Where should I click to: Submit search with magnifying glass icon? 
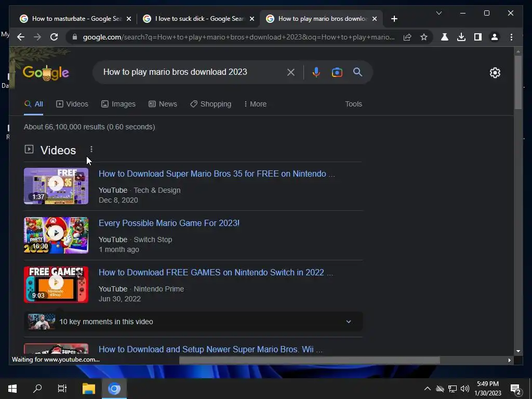357,72
